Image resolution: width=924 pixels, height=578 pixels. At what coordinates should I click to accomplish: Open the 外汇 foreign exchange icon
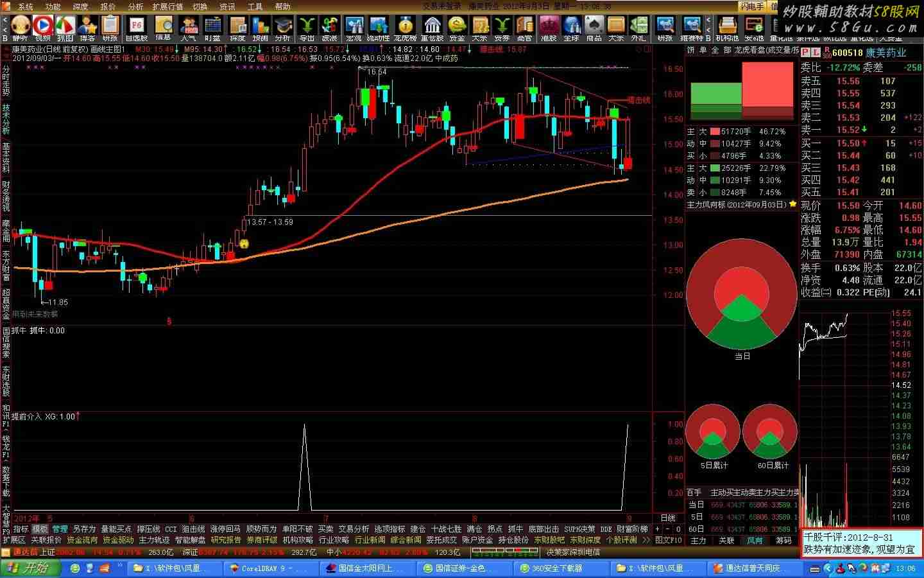tap(638, 27)
